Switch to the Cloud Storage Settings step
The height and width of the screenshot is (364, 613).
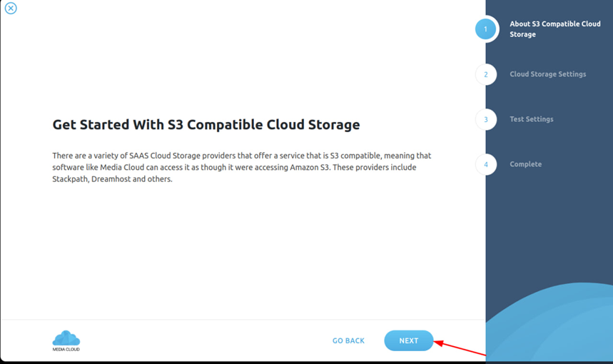coord(547,74)
